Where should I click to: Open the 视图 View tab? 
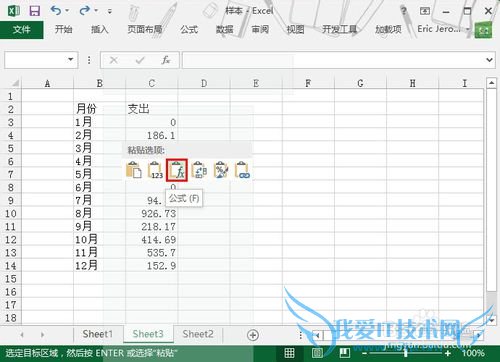(295, 29)
